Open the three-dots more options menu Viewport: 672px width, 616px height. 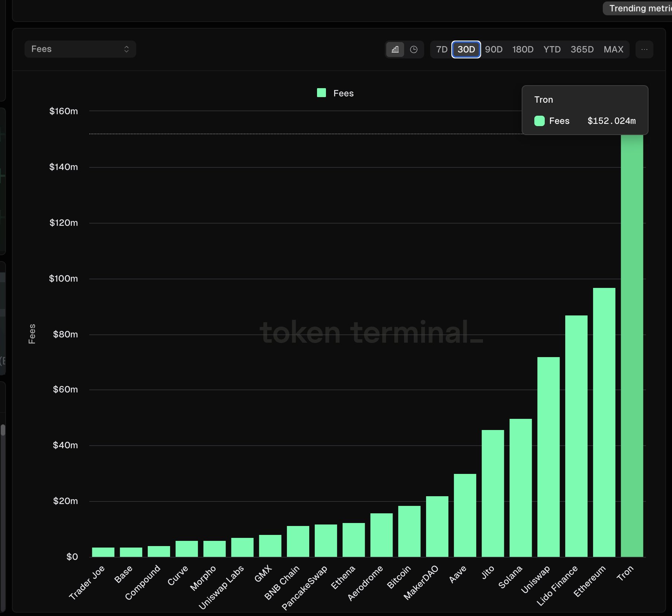point(644,49)
